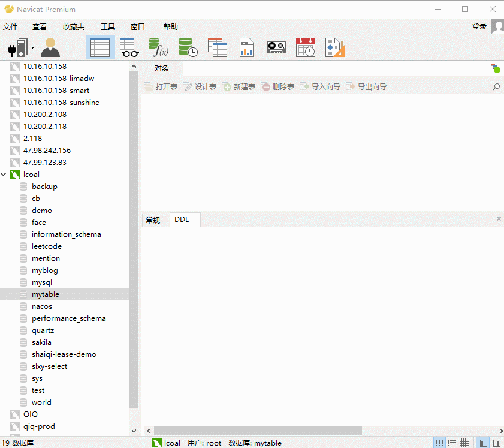Switch to ER diagram grid view
The image size is (504, 448).
point(464,443)
